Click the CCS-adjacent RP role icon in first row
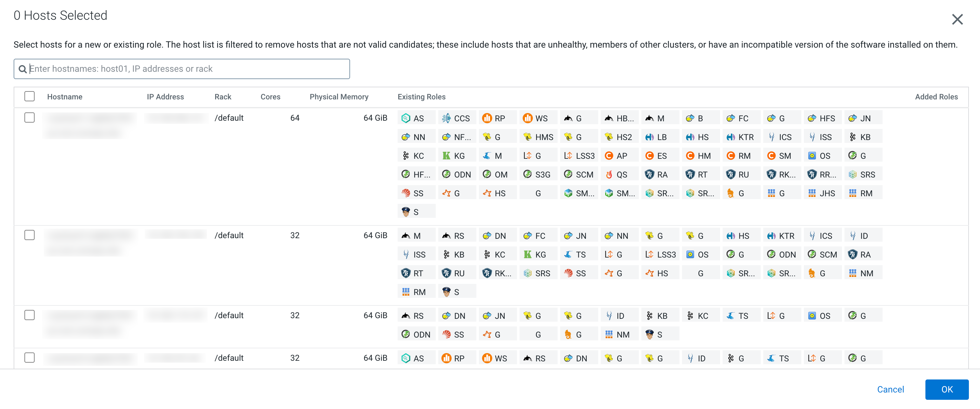 coord(487,118)
